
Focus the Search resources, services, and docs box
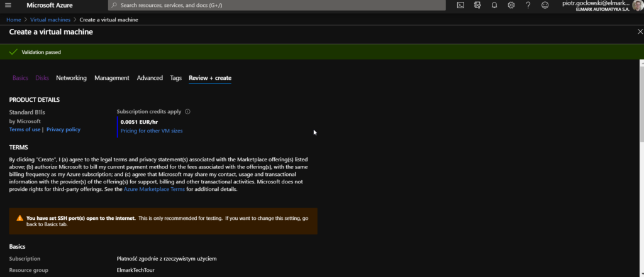(277, 5)
